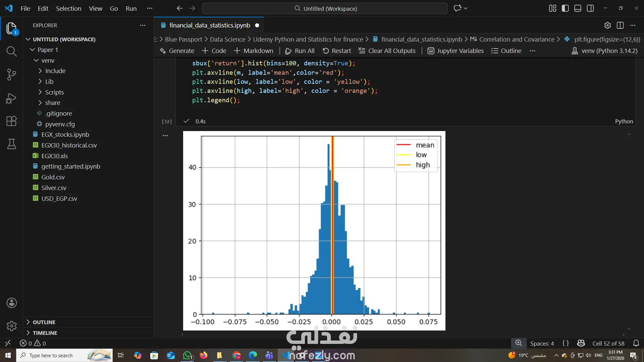Open the Extensions view

[x=11, y=121]
